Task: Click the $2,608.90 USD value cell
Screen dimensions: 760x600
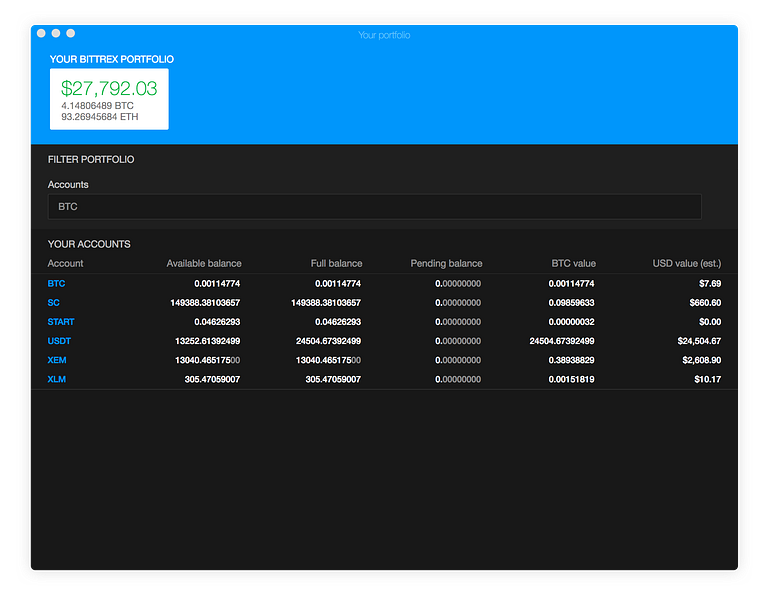Action: 701,360
